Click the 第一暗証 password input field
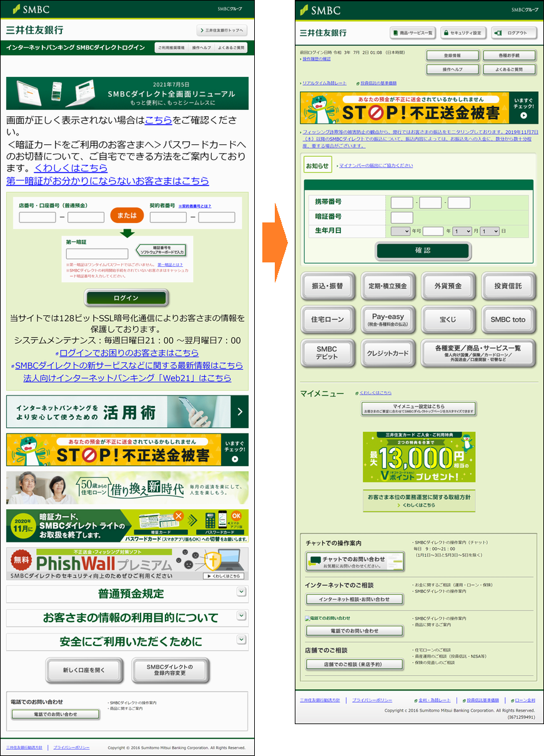Image resolution: width=544 pixels, height=756 pixels. coord(97,254)
